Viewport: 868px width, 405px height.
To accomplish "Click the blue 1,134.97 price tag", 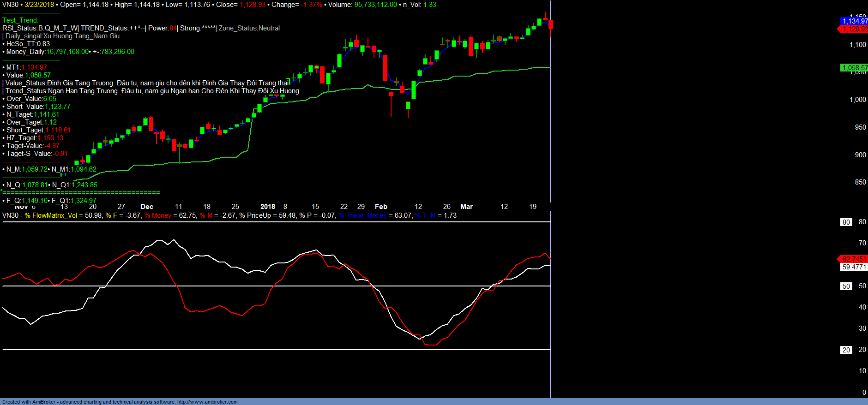I will pos(854,21).
